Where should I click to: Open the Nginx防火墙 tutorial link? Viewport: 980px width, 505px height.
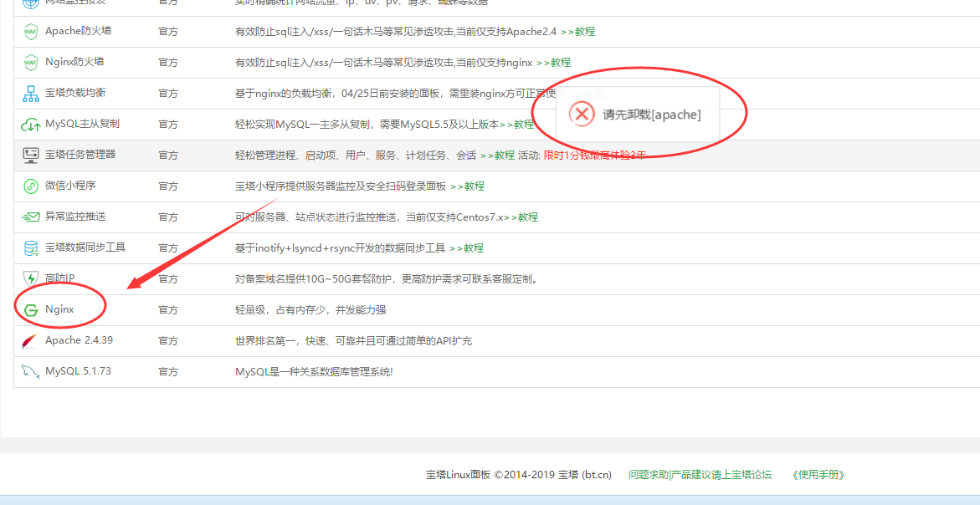coord(553,63)
